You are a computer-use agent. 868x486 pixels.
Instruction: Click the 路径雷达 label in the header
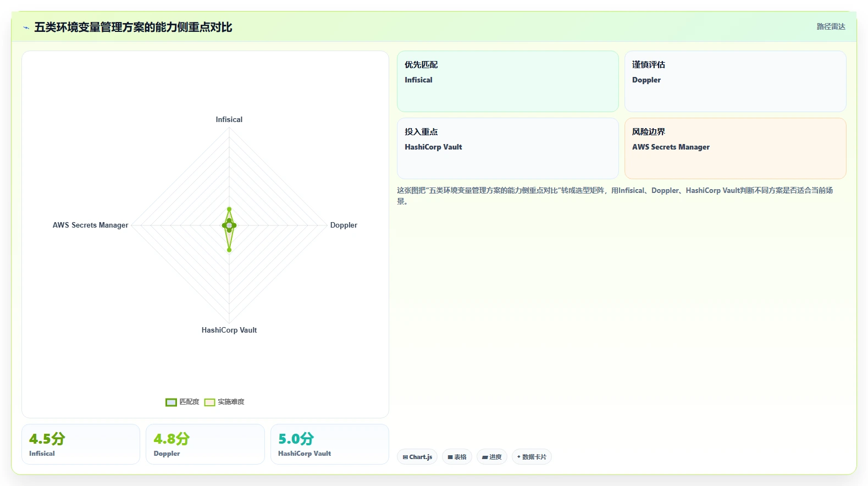pos(831,26)
